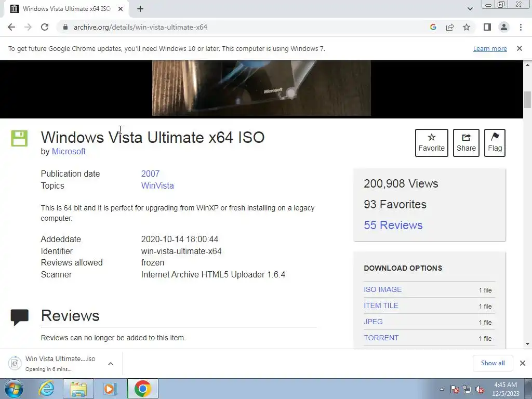Open Windows Media Player from taskbar
This screenshot has height=399, width=532.
[x=110, y=389]
